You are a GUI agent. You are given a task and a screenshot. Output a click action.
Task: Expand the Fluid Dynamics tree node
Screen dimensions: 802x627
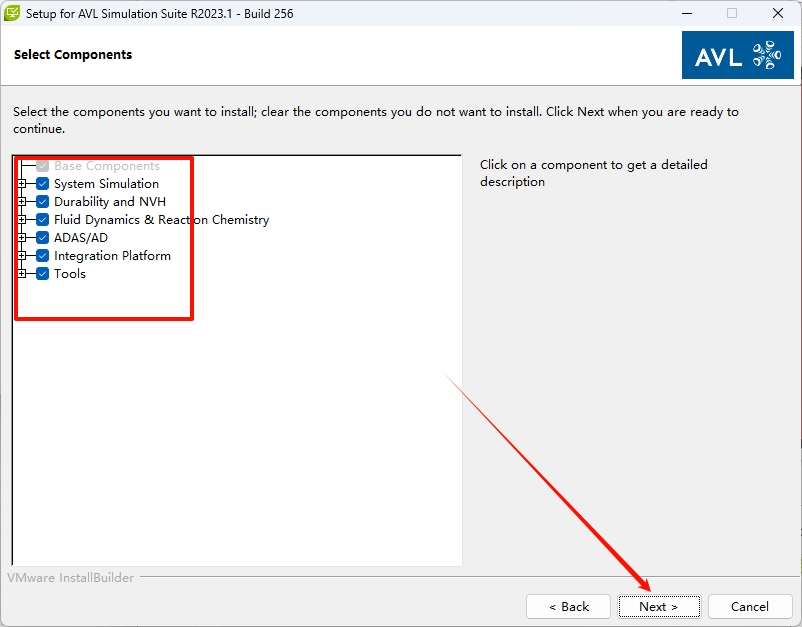point(22,220)
